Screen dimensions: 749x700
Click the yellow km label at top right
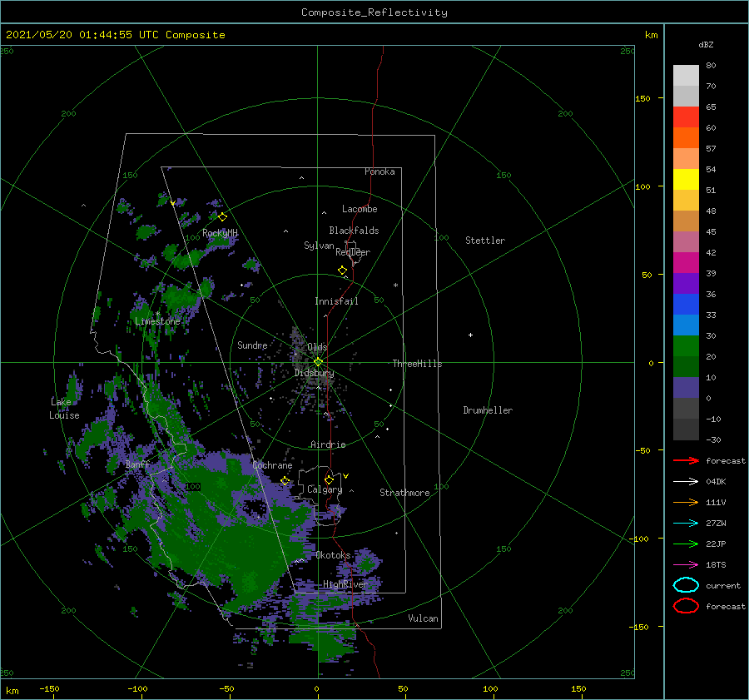651,35
